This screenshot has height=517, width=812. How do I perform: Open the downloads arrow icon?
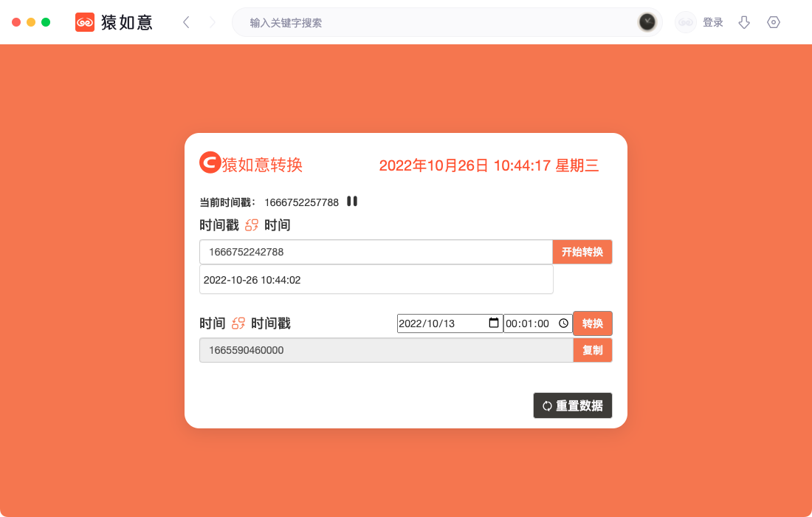pos(744,22)
